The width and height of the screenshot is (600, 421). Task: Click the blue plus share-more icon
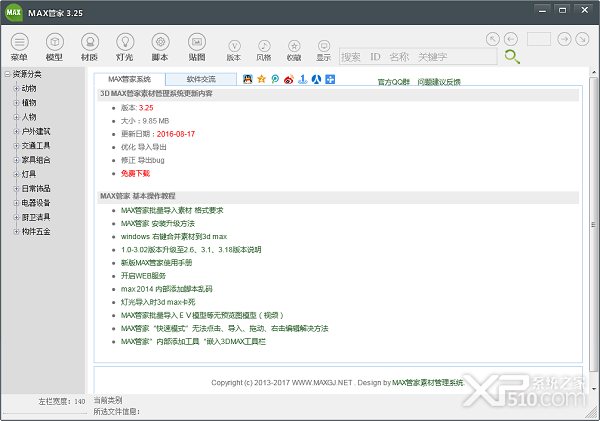(330, 79)
